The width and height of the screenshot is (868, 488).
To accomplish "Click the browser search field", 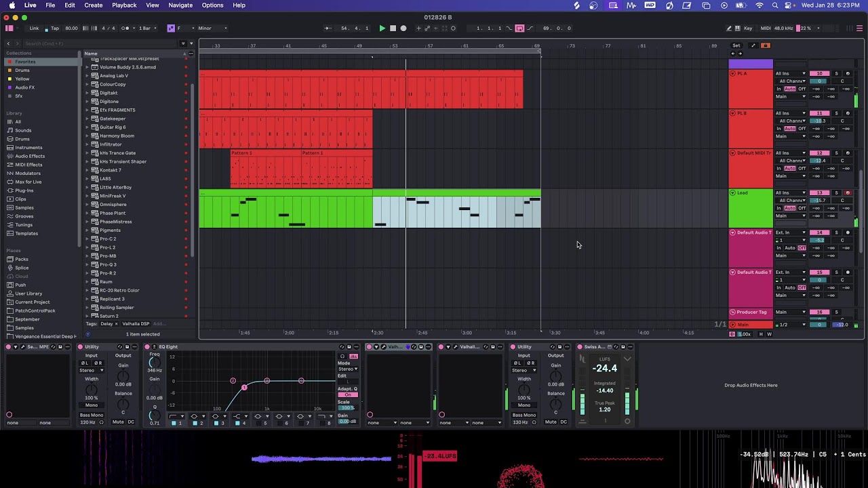I will (98, 43).
